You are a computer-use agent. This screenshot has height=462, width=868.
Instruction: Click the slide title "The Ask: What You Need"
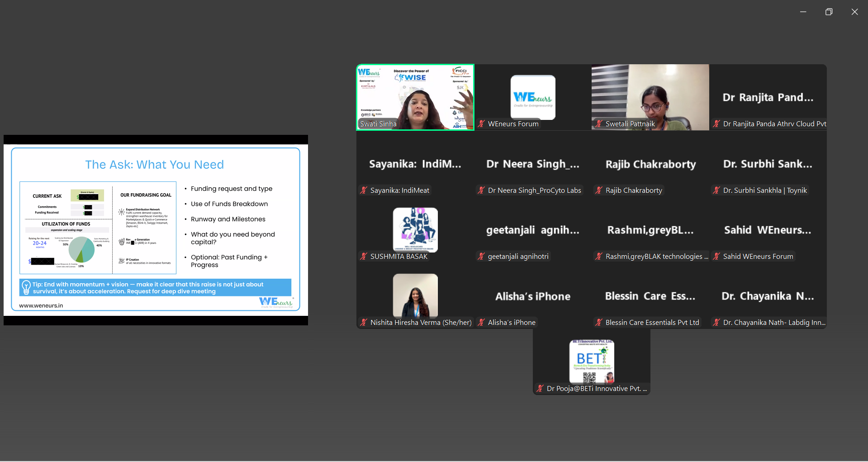click(x=155, y=165)
